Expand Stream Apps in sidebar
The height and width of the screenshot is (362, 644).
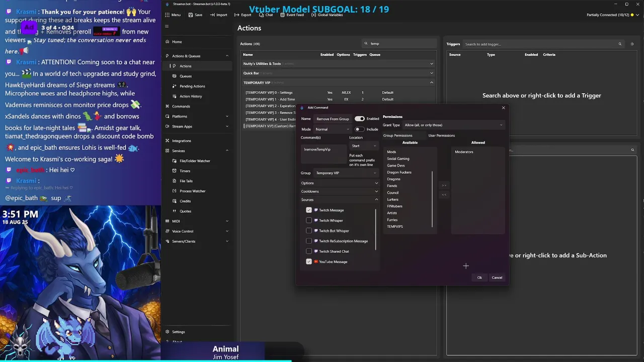197,126
